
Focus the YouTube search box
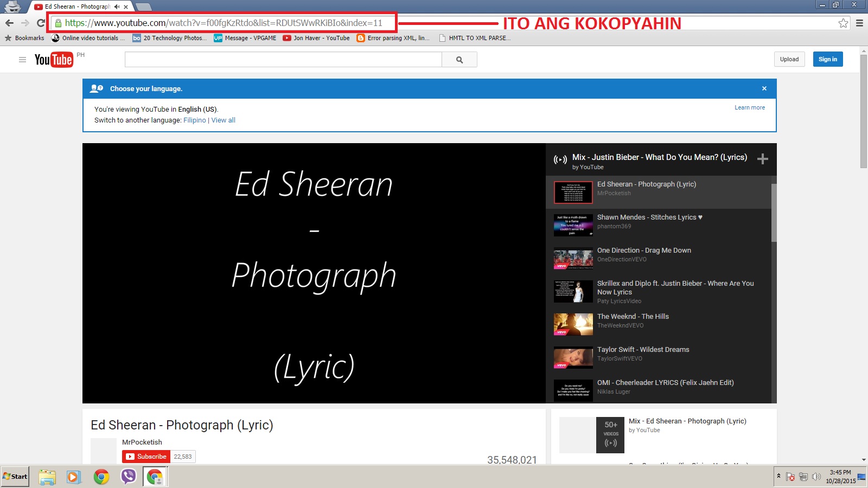pos(283,60)
